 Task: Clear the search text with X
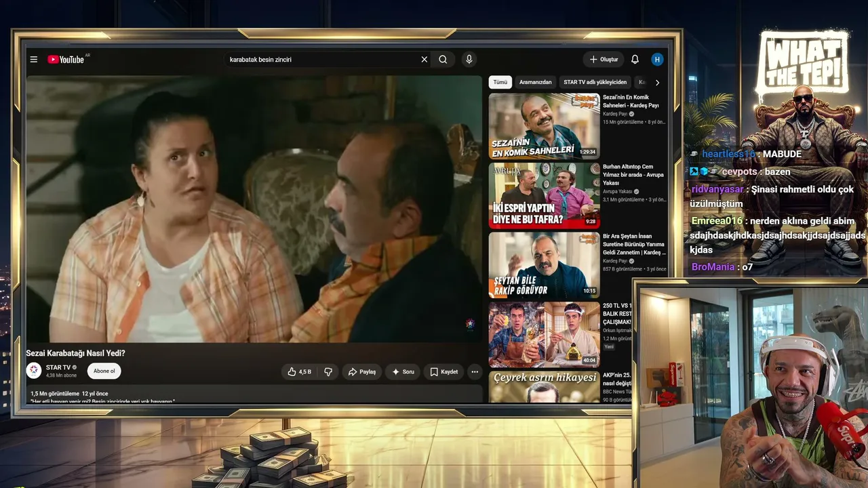425,60
